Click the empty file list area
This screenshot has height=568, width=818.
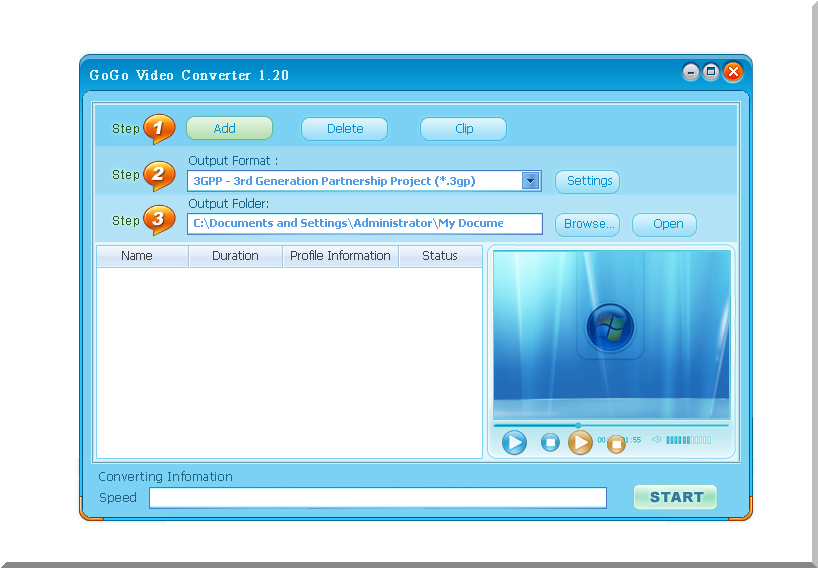point(290,362)
